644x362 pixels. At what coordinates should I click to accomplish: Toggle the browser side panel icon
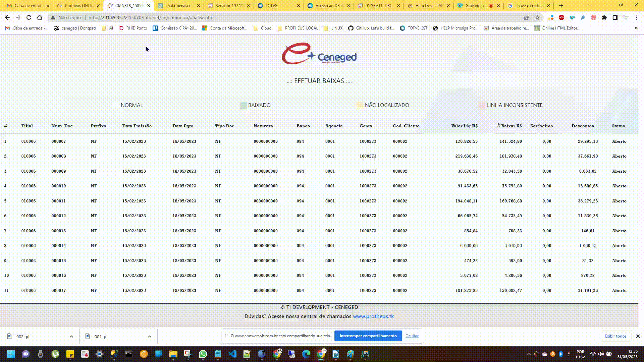coord(615,17)
